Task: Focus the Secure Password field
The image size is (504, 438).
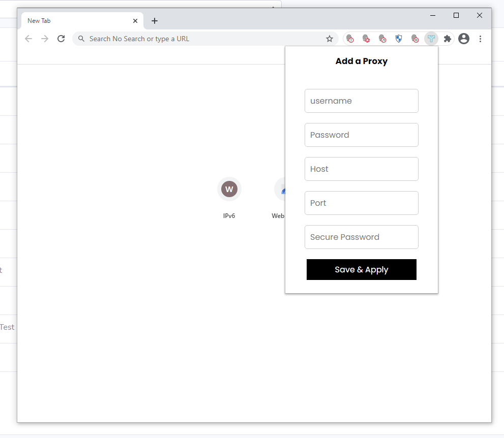Action: (x=361, y=237)
